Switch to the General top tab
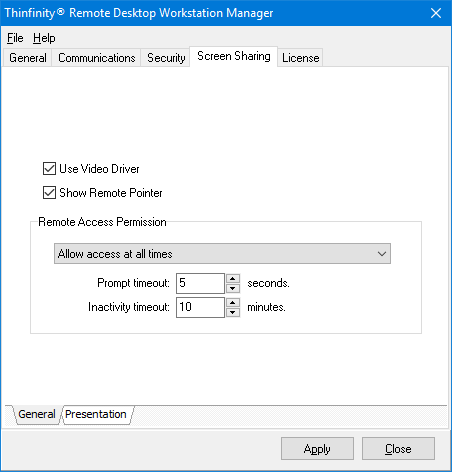This screenshot has height=472, width=452. tap(28, 58)
